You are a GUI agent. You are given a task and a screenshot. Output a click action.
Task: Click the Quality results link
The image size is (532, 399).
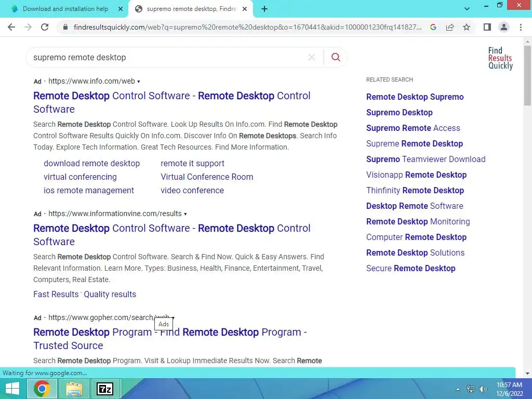tap(110, 294)
